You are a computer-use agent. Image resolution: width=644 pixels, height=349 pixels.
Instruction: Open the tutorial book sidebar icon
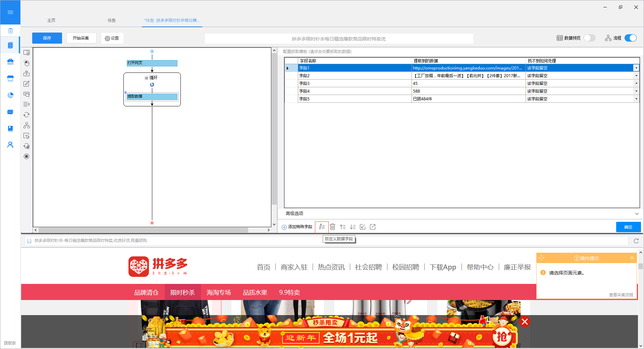(x=10, y=129)
